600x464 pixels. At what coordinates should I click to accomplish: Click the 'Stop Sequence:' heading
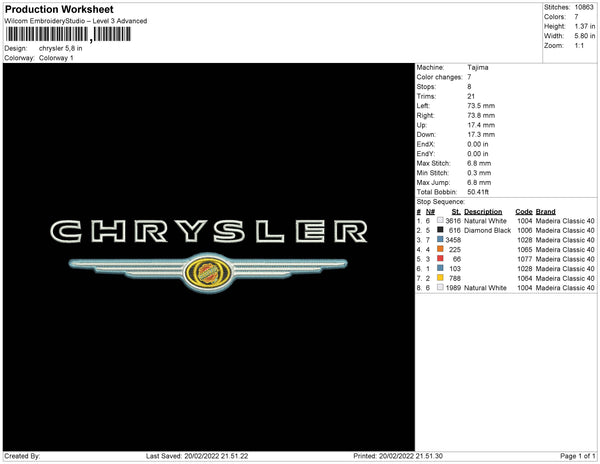(x=441, y=202)
